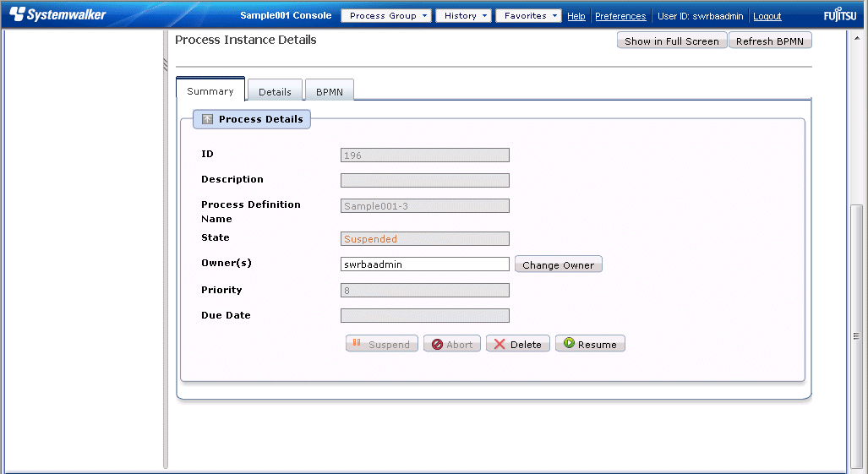The height and width of the screenshot is (474, 868).
Task: Click the Description field
Action: pos(424,180)
